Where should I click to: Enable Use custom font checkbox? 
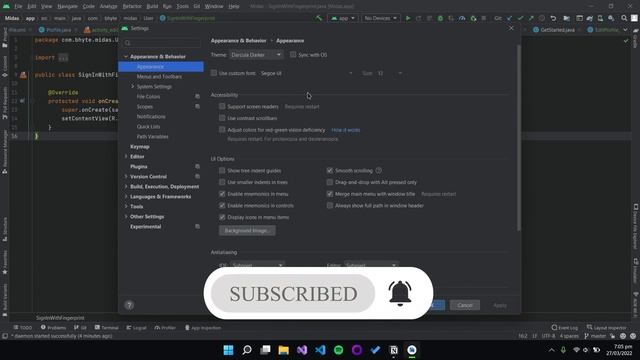(214, 73)
